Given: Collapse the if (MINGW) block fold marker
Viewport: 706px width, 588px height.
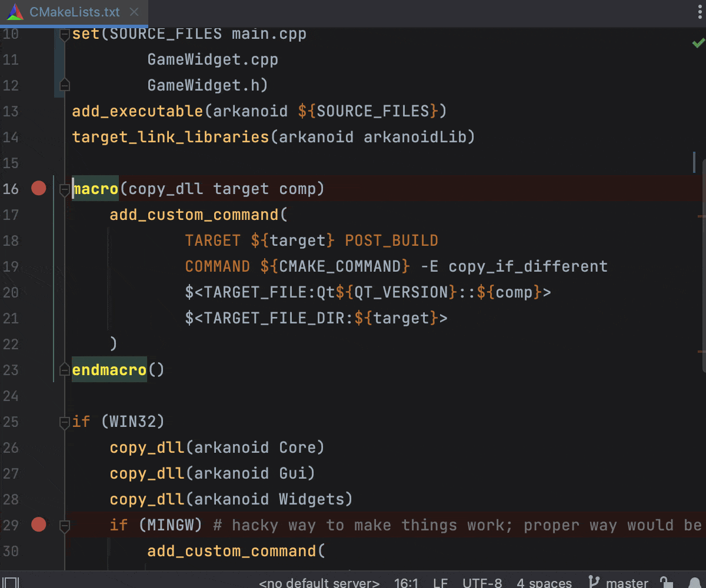Looking at the screenshot, I should pos(65,525).
